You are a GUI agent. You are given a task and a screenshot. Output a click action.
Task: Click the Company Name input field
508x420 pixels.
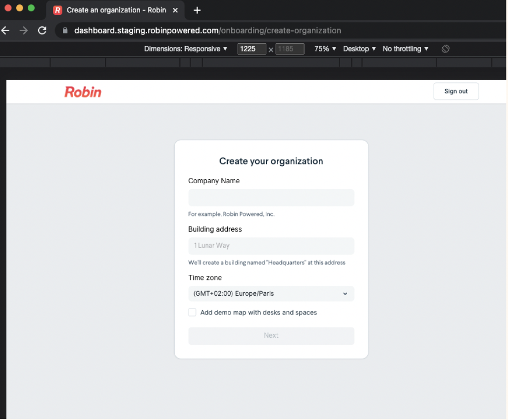[x=271, y=198]
